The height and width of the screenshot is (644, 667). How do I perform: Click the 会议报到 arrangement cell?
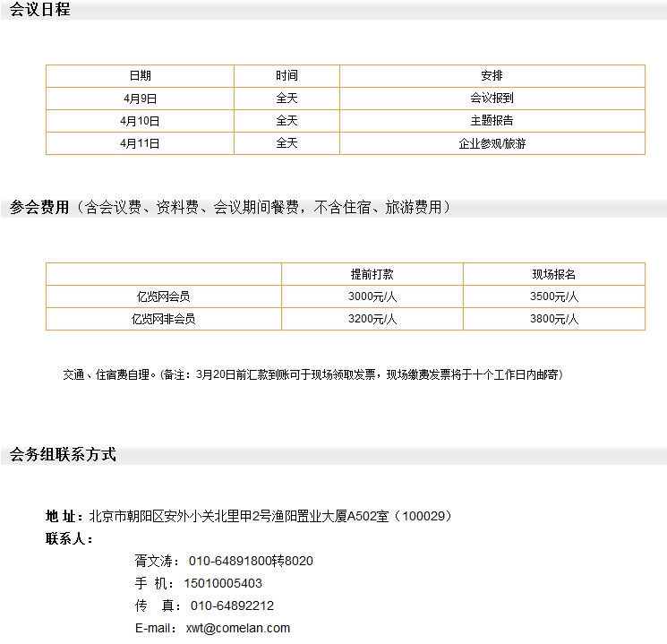[x=492, y=98]
